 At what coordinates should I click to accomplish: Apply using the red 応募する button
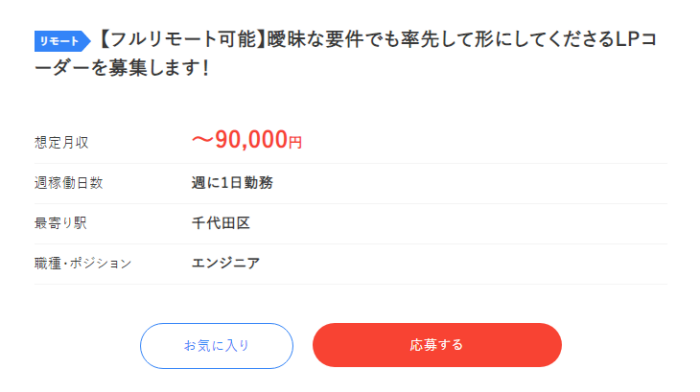437,345
